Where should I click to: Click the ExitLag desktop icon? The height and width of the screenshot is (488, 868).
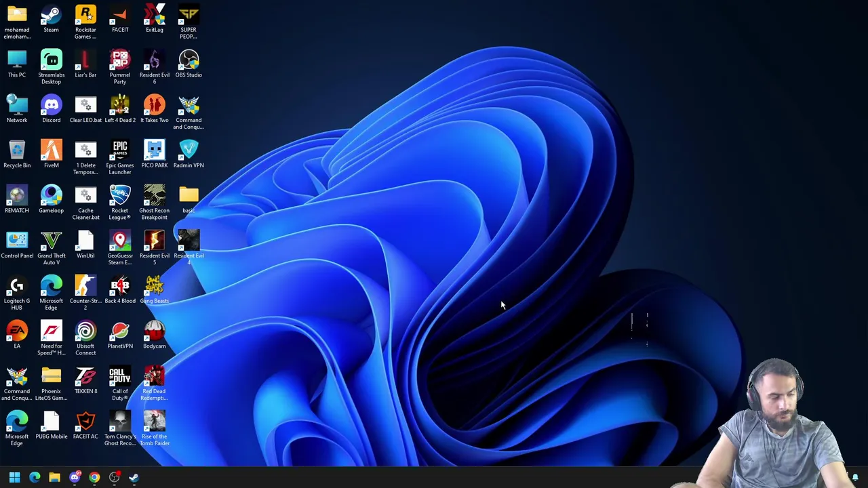154,20
